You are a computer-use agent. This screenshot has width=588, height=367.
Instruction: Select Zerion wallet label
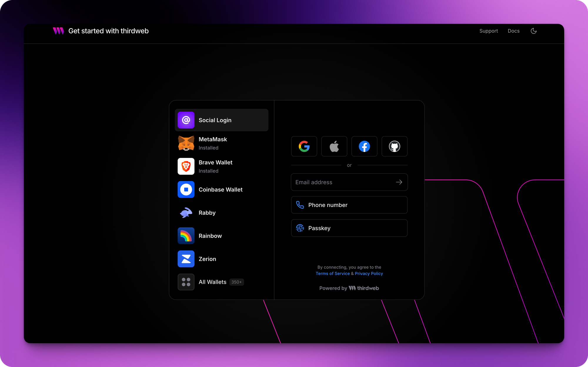click(x=207, y=259)
